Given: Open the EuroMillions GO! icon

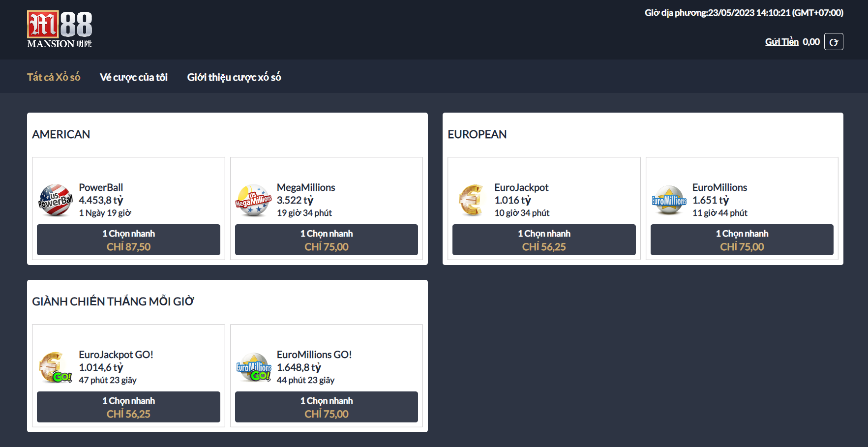Looking at the screenshot, I should 253,367.
